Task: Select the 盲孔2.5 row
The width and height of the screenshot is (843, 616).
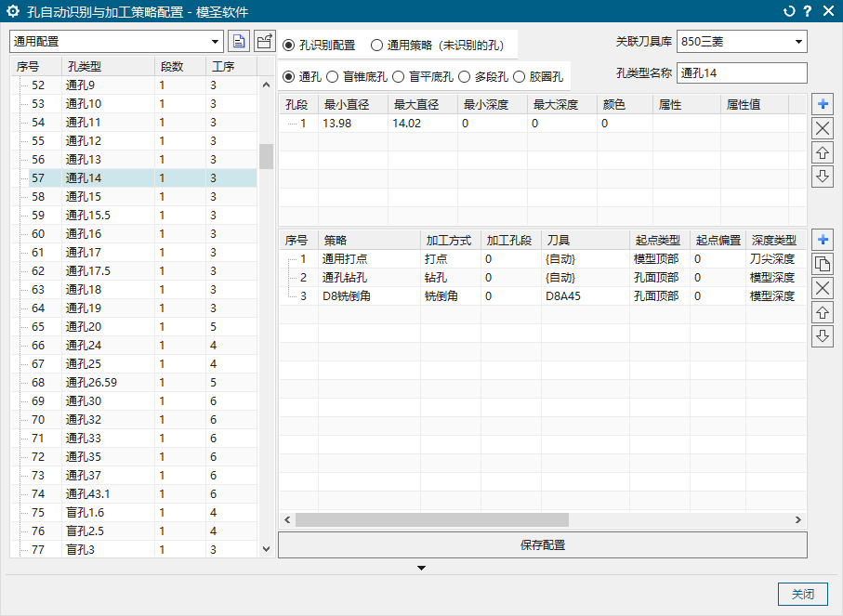Action: coord(135,531)
